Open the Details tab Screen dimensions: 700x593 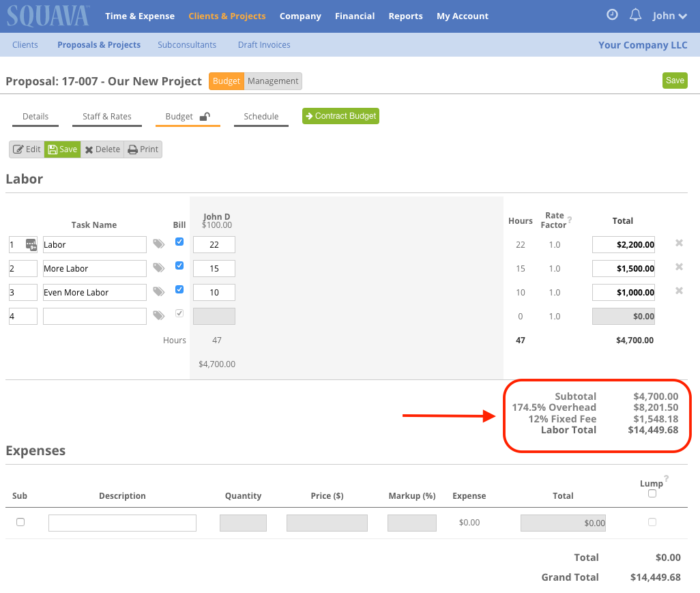[35, 117]
